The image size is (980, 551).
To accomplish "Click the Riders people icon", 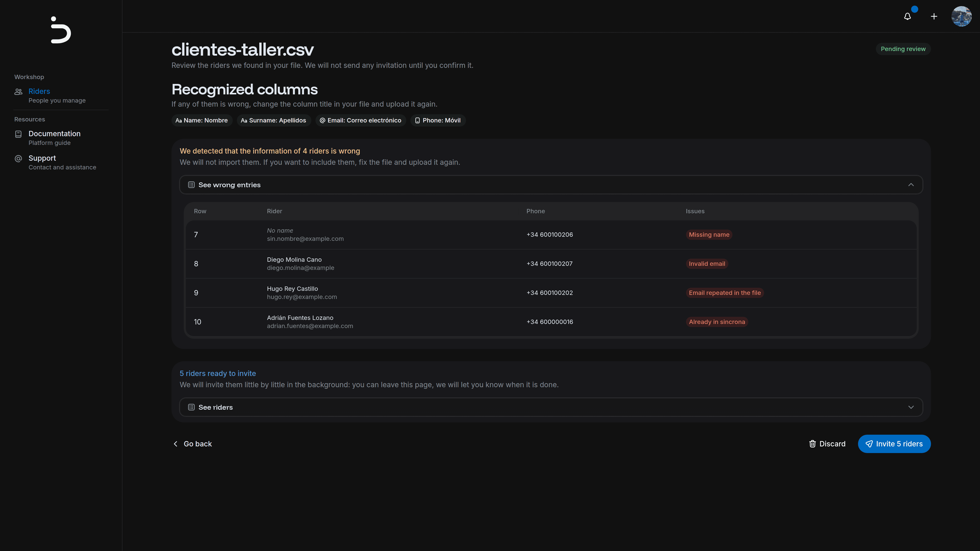I will point(18,92).
